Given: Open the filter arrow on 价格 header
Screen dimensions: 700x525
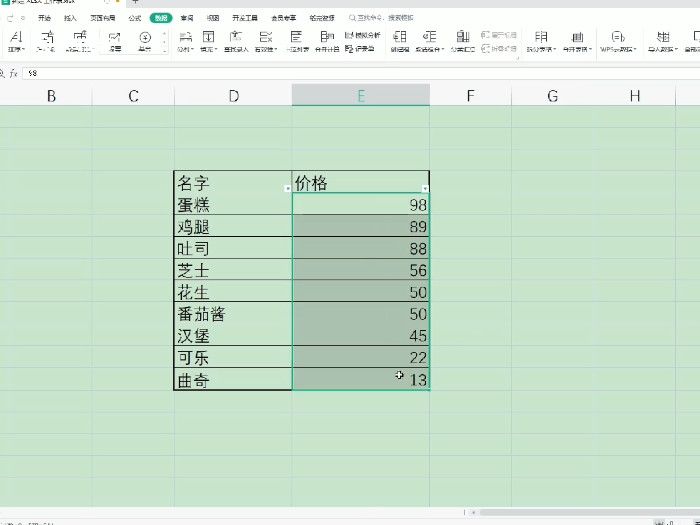Looking at the screenshot, I should [x=425, y=189].
